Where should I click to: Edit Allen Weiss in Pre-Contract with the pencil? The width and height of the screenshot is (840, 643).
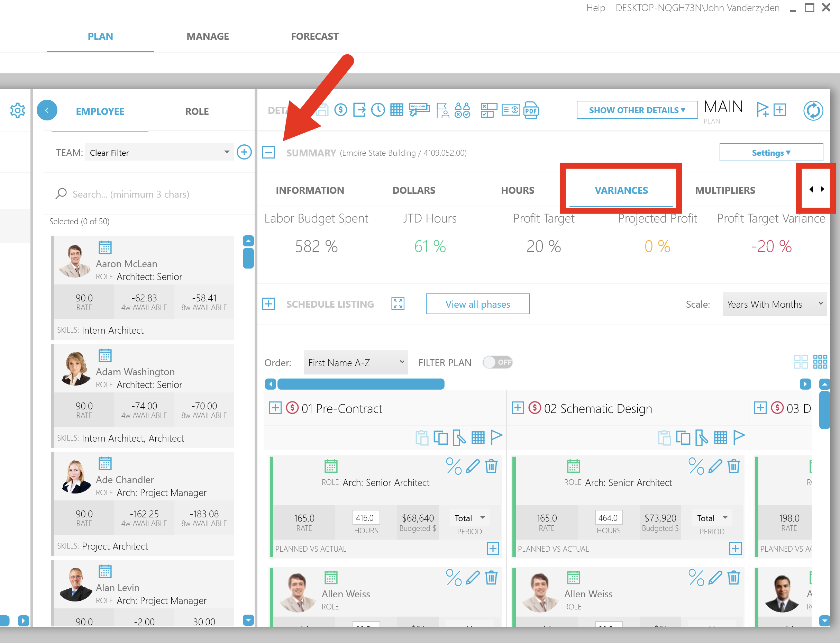point(473,578)
